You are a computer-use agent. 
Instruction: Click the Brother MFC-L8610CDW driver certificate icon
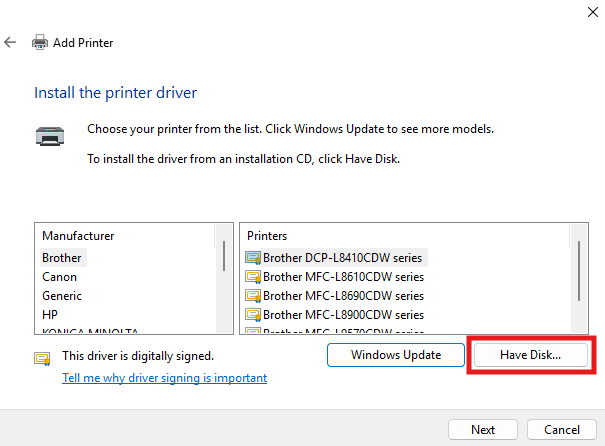(253, 277)
